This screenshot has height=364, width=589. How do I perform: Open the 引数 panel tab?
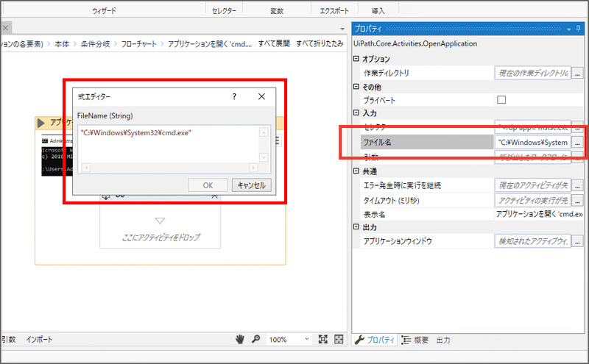click(9, 339)
